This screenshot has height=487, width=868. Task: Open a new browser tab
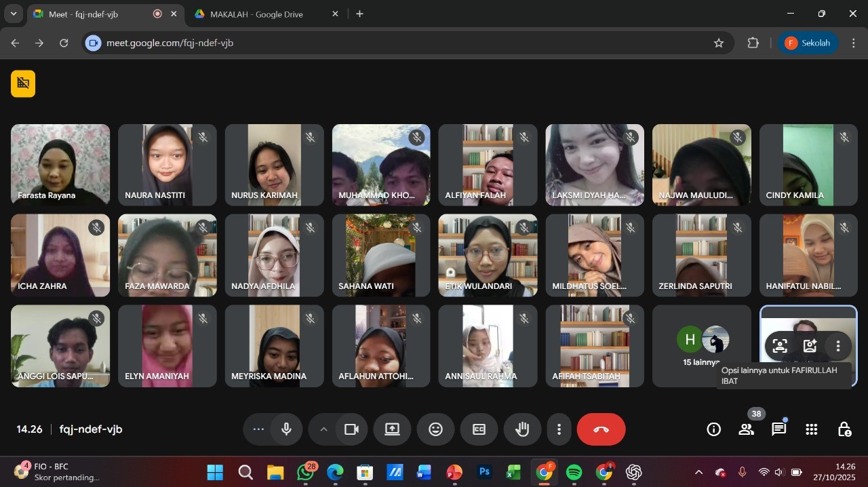359,14
